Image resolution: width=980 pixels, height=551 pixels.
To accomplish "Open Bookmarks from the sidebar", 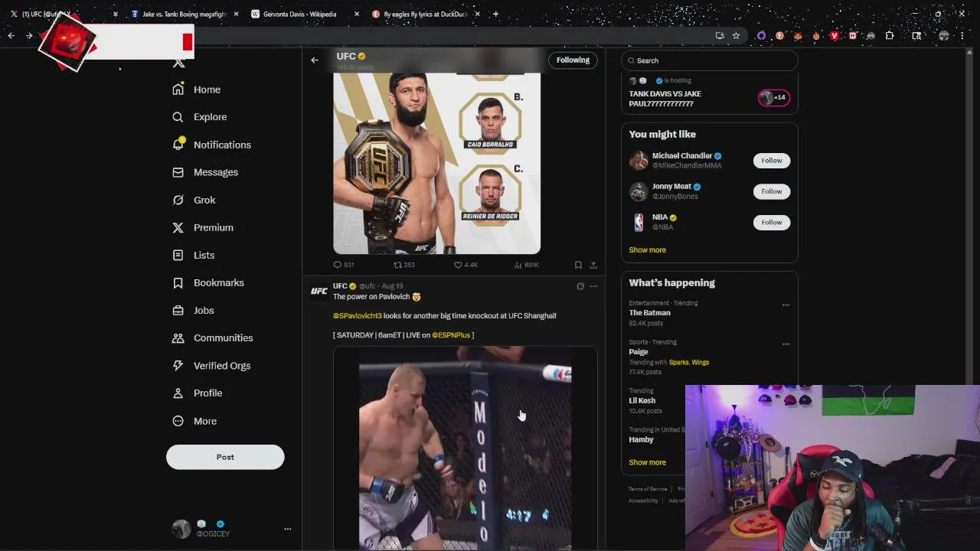I will [208, 282].
